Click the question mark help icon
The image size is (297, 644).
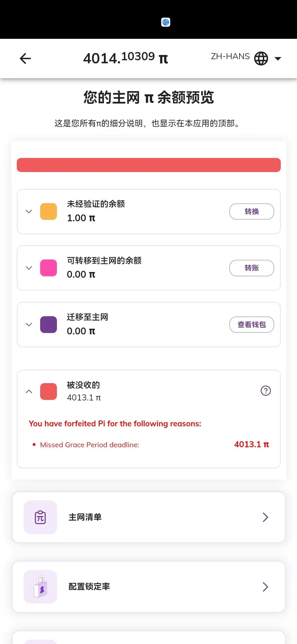(266, 391)
